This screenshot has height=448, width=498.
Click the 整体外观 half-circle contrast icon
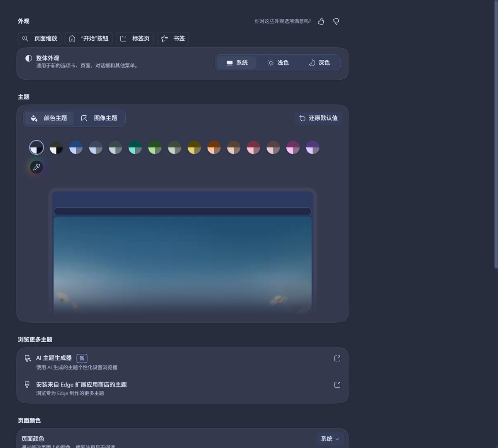[x=28, y=58]
